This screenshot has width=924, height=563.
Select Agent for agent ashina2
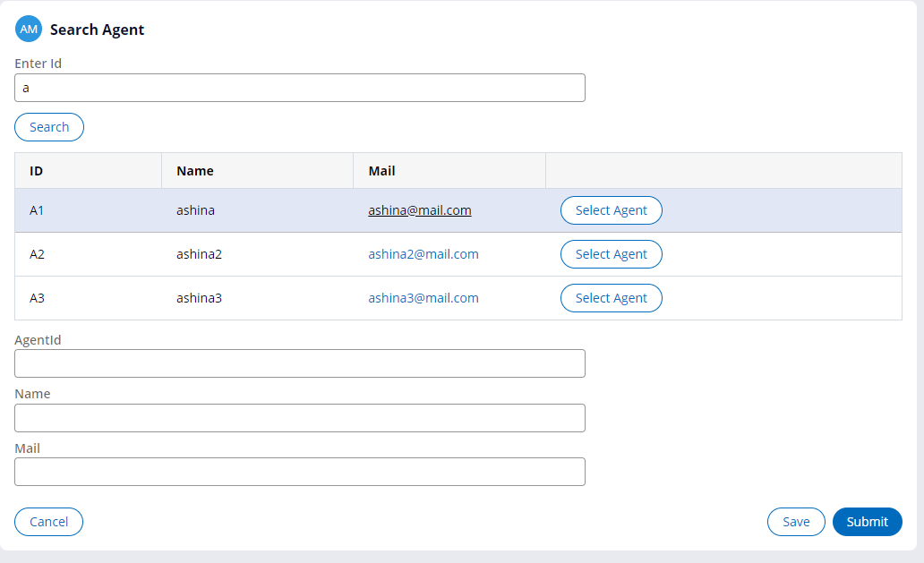[x=611, y=253]
